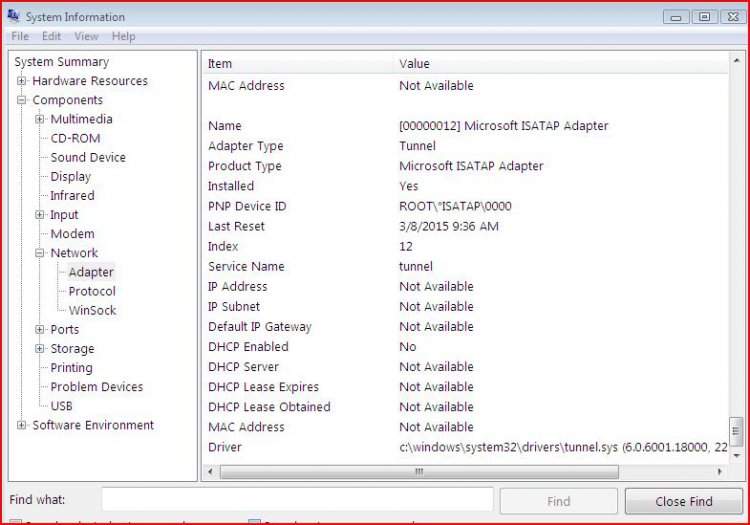Open the Help menu
Image resolution: width=750 pixels, height=525 pixels.
(123, 36)
